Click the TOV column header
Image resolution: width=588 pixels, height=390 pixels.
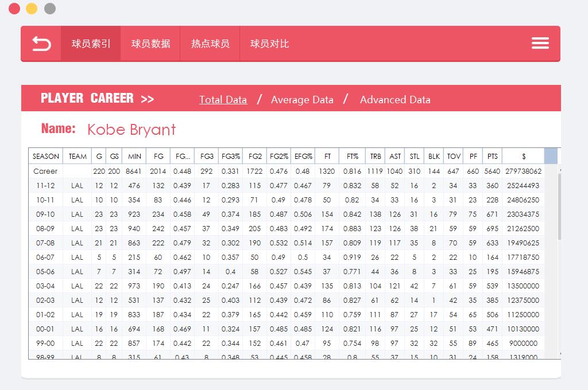click(454, 156)
